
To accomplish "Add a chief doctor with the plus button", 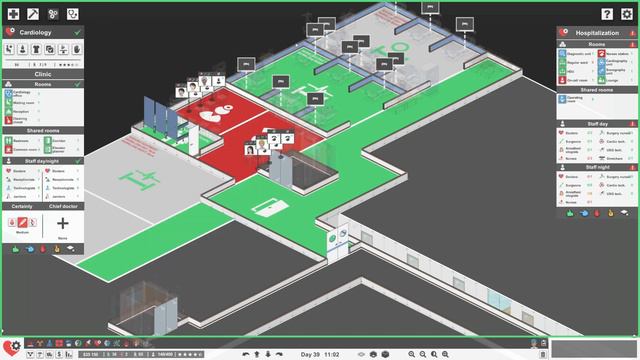I will tap(62, 223).
